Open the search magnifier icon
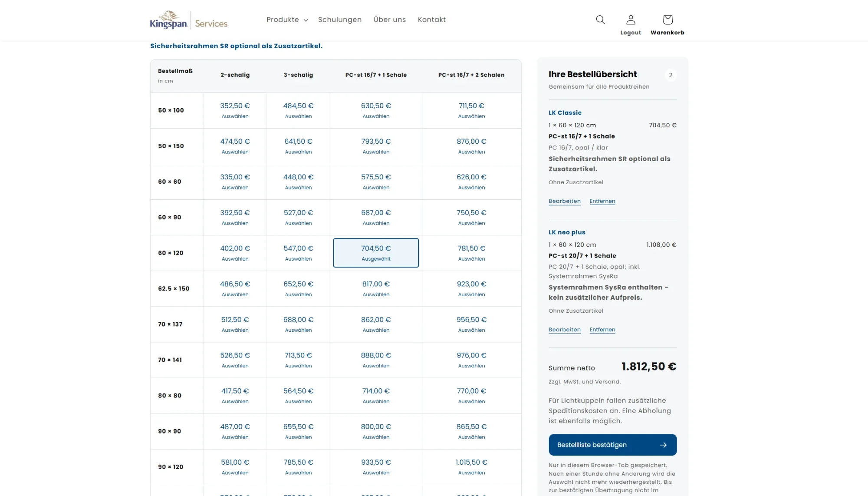The height and width of the screenshot is (496, 868). pos(600,20)
